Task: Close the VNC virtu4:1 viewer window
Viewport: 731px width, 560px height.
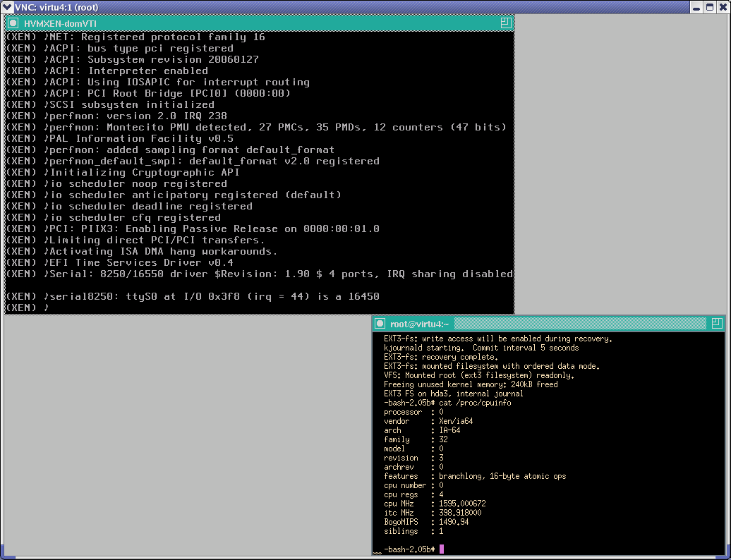Action: tap(722, 7)
